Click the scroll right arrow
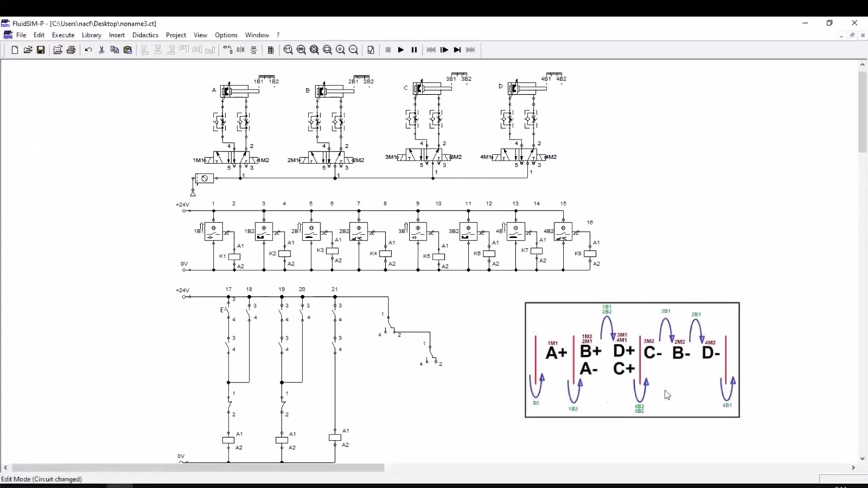868x488 pixels. point(853,467)
